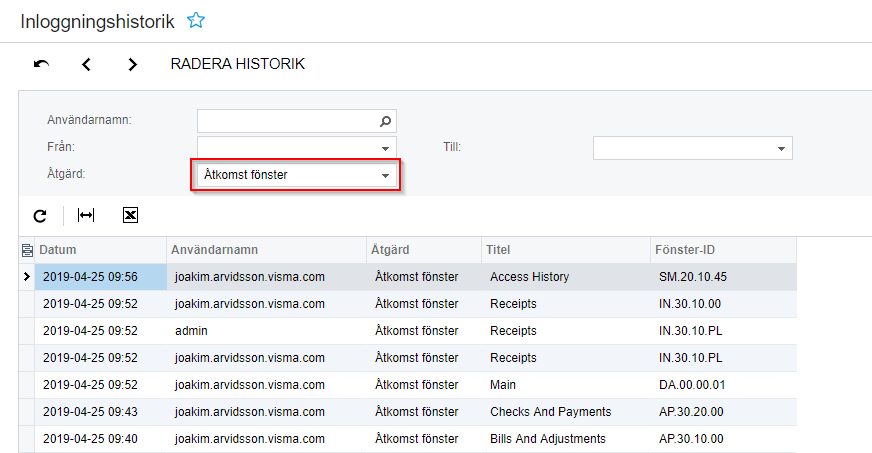Screen dimensions: 872x453
Task: Click the Bills And Adjustments title cell
Action: [547, 439]
